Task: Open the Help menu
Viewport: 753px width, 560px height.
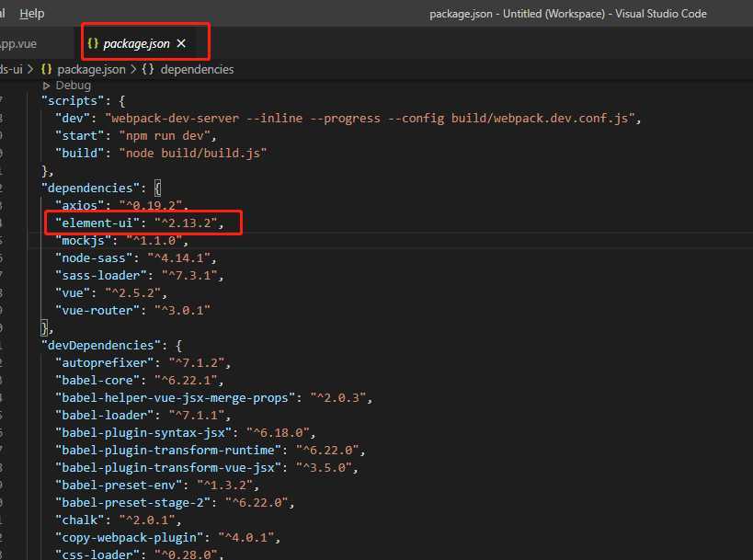Action: pyautogui.click(x=31, y=14)
